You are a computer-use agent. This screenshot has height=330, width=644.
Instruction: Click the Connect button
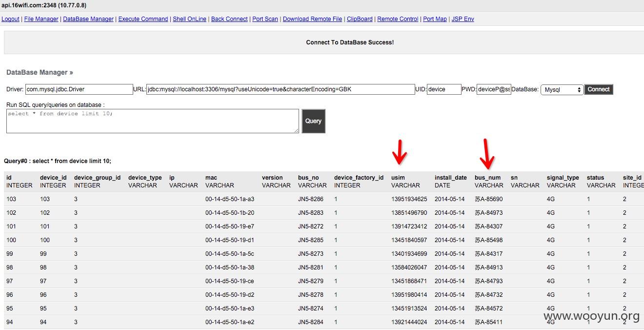(x=599, y=89)
